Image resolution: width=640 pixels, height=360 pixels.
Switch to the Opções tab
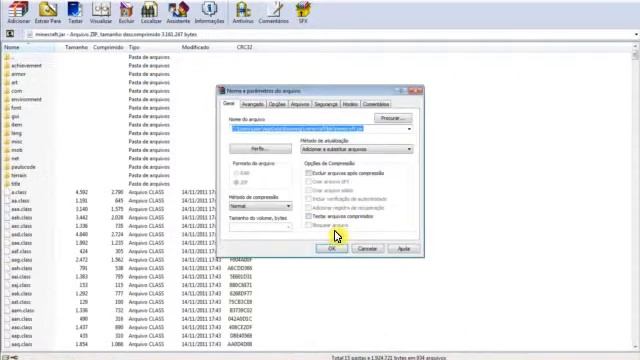(277, 104)
